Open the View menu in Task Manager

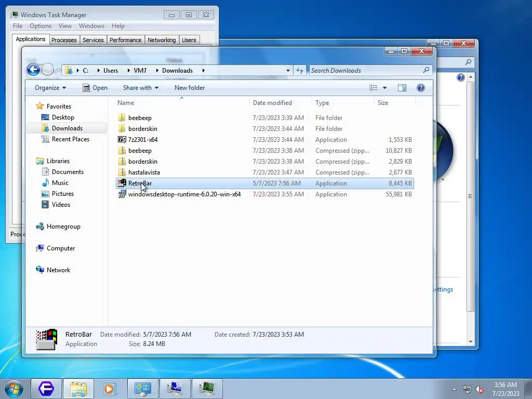click(65, 26)
